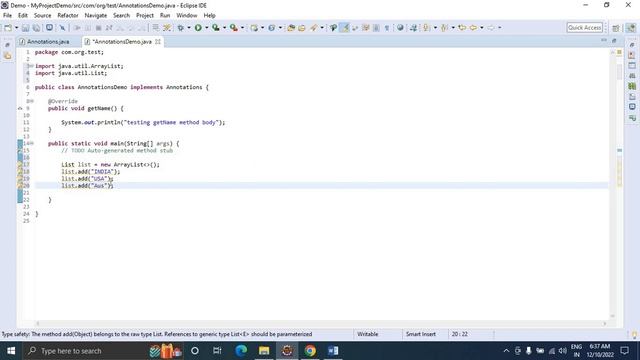The height and width of the screenshot is (360, 640).
Task: Click the Quick Access search field
Action: pyautogui.click(x=584, y=28)
